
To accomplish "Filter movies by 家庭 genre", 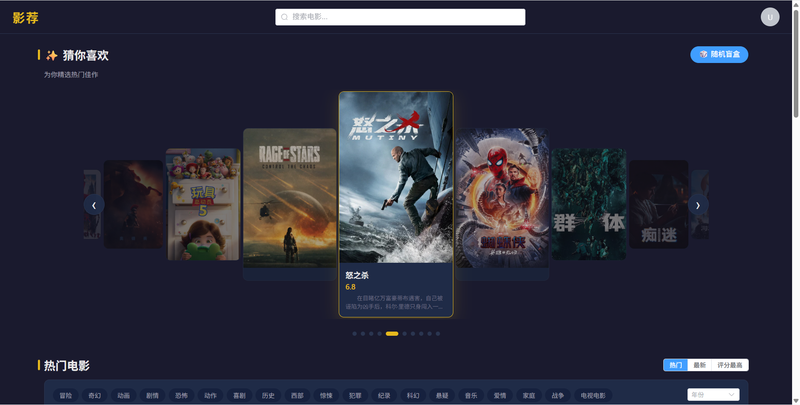I will 529,395.
